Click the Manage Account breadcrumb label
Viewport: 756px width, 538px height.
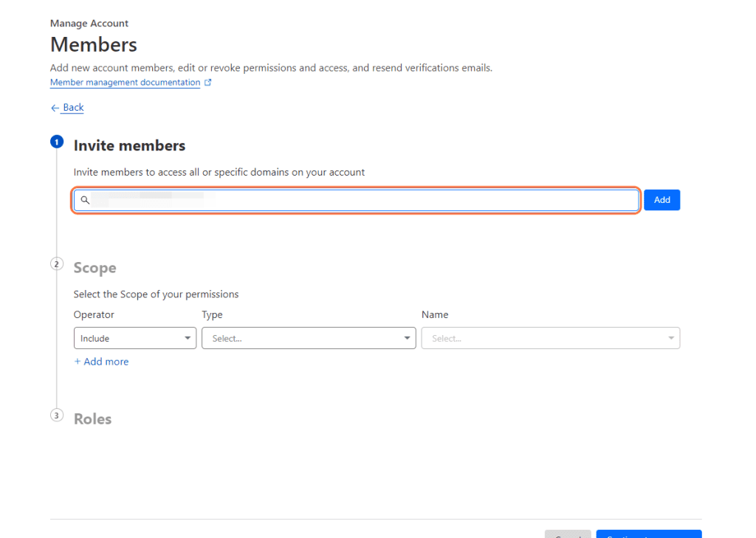(x=89, y=23)
